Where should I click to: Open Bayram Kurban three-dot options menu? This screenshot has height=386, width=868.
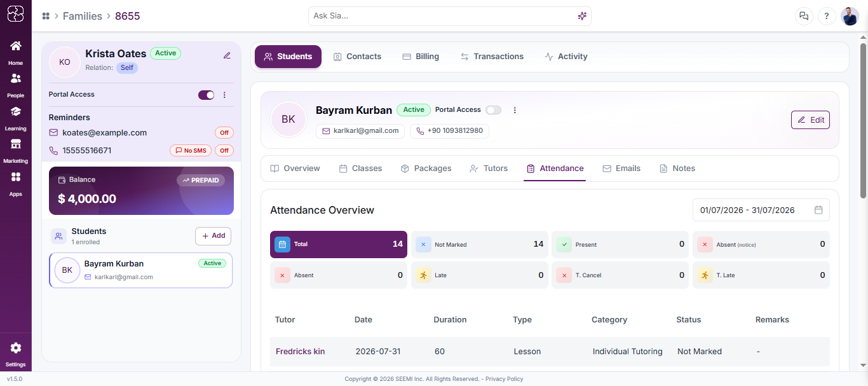[515, 110]
